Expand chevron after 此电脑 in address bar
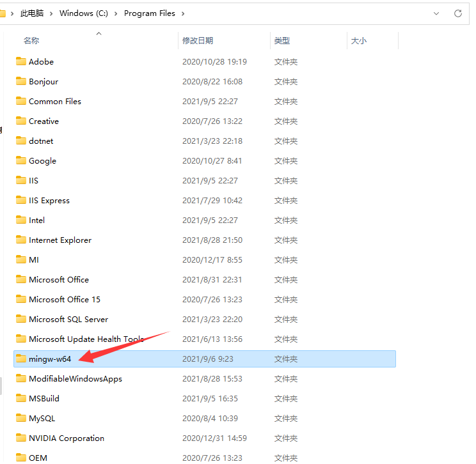 click(51, 13)
